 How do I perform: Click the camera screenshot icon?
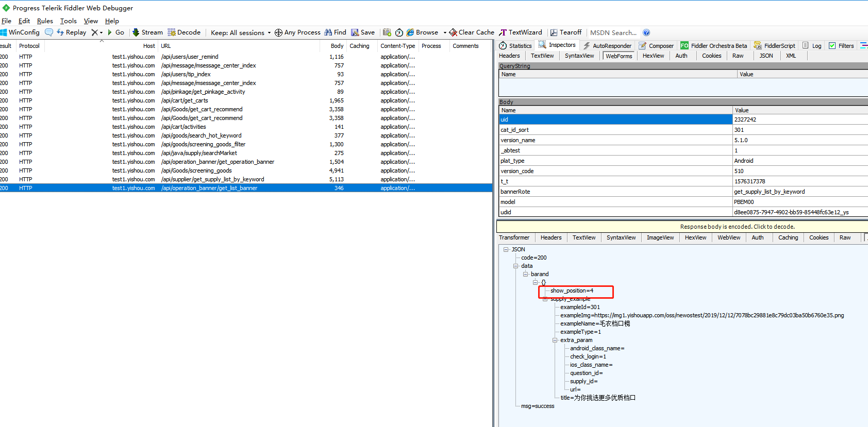387,32
